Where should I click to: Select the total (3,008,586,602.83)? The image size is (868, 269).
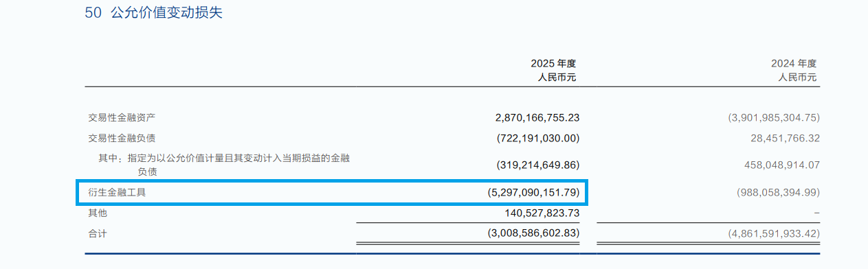point(533,234)
